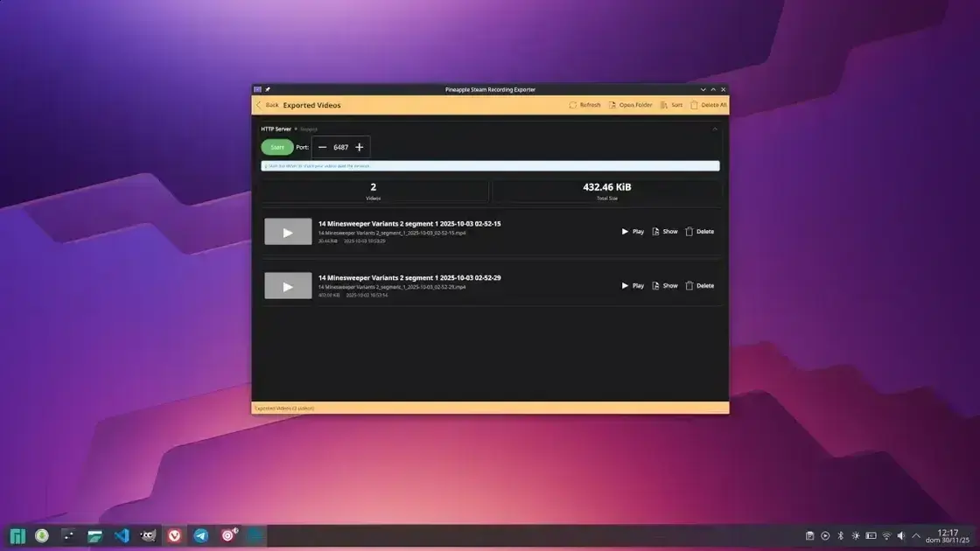
Task: Decrease the port number with minus
Action: (x=323, y=148)
